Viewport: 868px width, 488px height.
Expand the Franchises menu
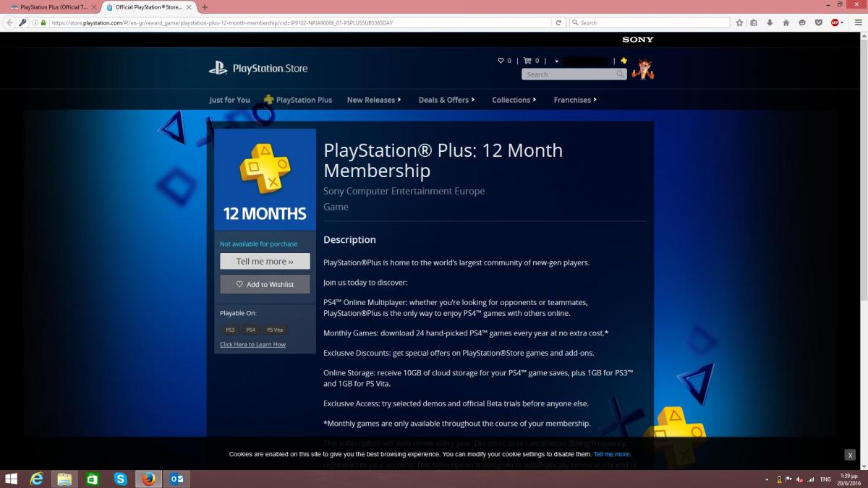point(575,100)
